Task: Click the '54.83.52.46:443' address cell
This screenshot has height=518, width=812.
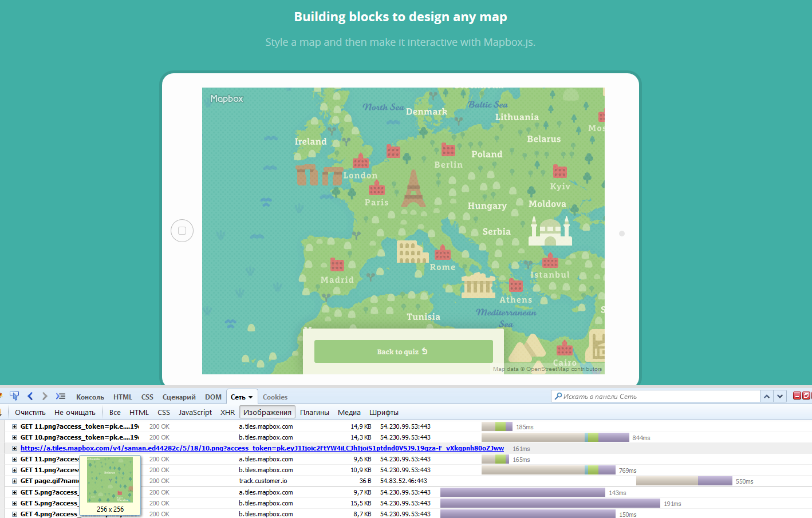Action: pyautogui.click(x=404, y=481)
